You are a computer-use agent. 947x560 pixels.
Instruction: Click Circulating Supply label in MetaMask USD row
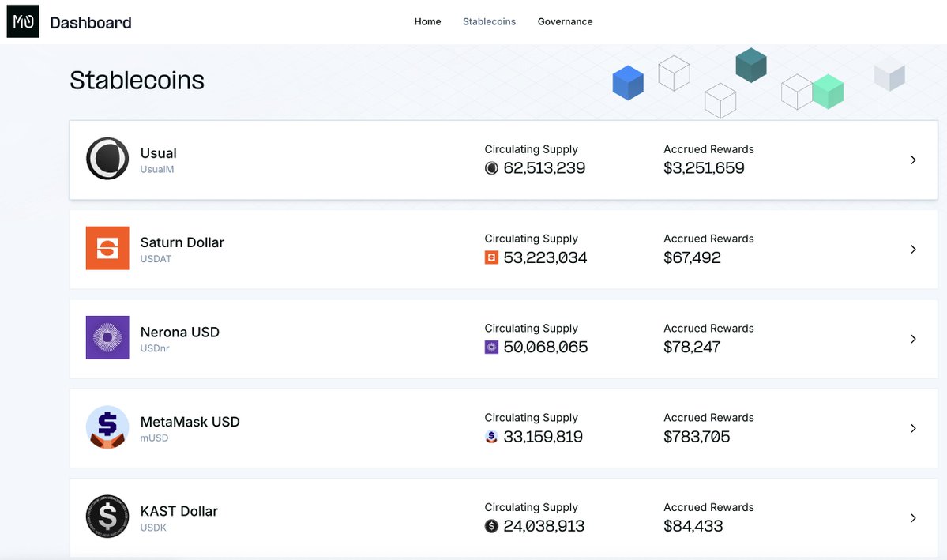(531, 417)
